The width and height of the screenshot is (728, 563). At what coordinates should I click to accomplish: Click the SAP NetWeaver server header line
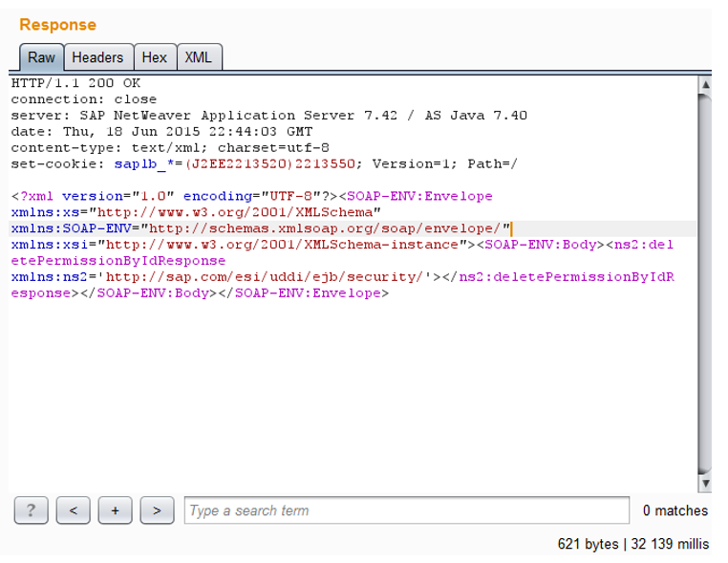269,116
